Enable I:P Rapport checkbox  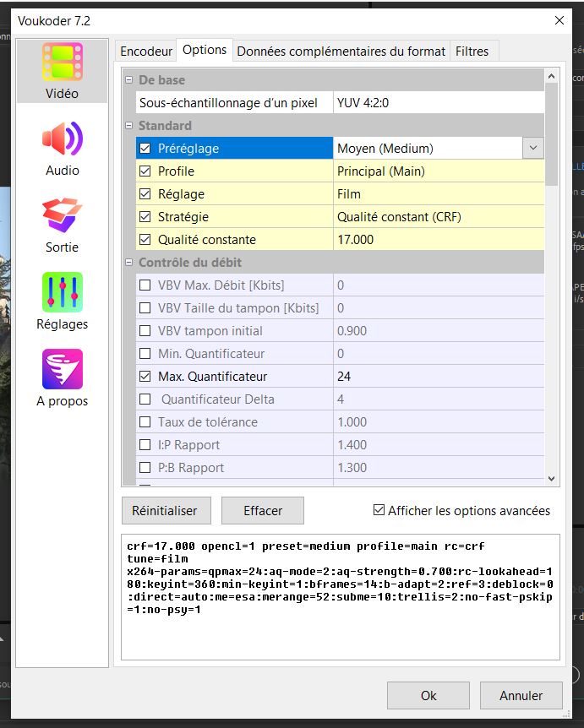coord(145,444)
